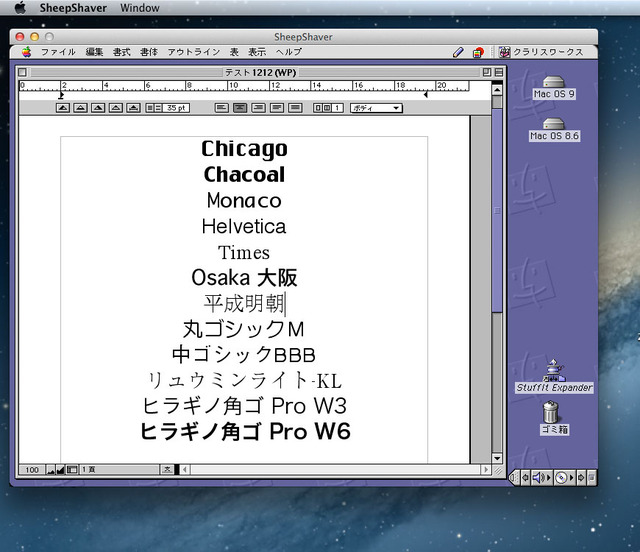Click the column count value 1
640x552 pixels.
pos(337,108)
